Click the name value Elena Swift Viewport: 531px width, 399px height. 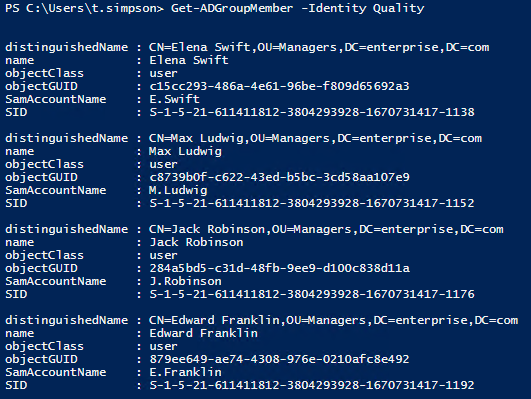[x=189, y=60]
